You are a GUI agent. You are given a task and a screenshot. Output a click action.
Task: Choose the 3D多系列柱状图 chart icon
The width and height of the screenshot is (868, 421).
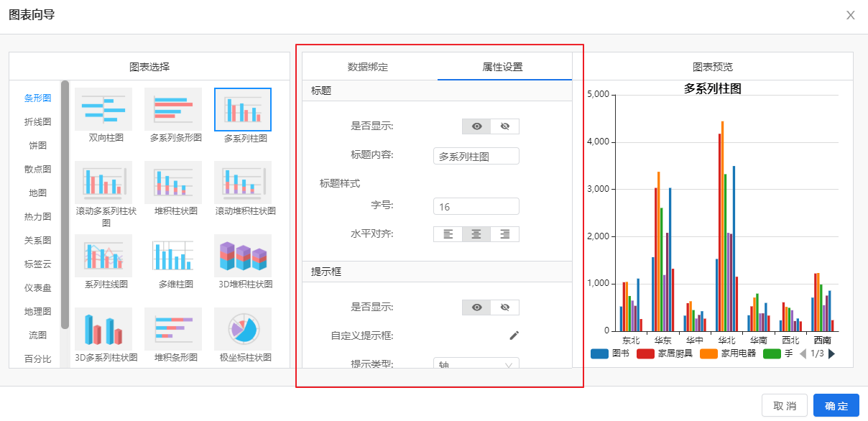(x=103, y=329)
